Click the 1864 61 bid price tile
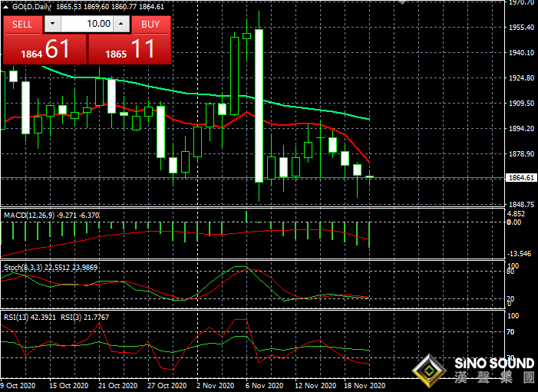 pyautogui.click(x=45, y=51)
